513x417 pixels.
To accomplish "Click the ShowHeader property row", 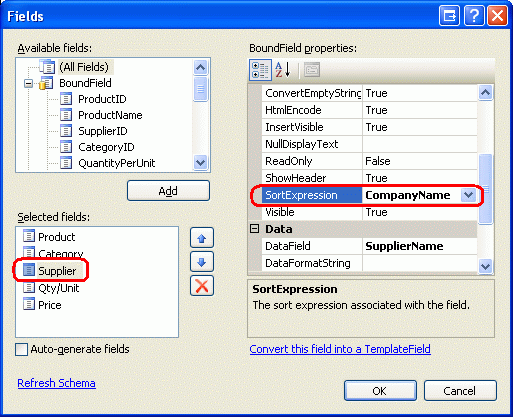I will click(x=369, y=178).
